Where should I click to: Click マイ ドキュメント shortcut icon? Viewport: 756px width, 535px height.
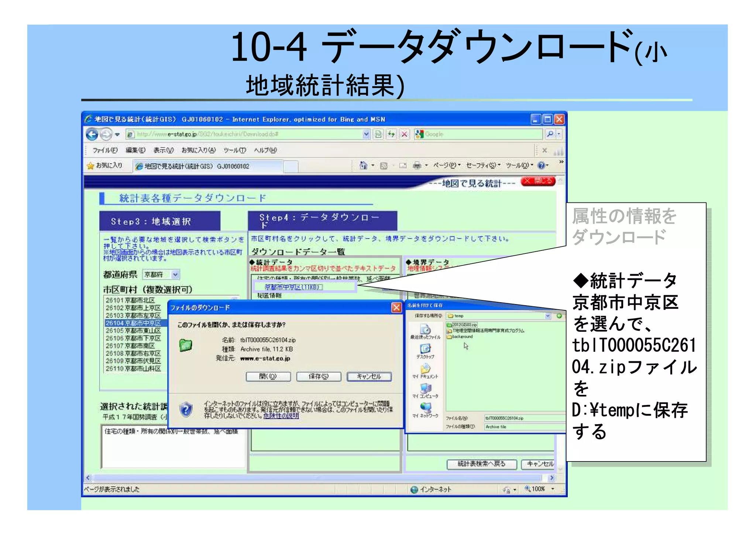tap(425, 371)
